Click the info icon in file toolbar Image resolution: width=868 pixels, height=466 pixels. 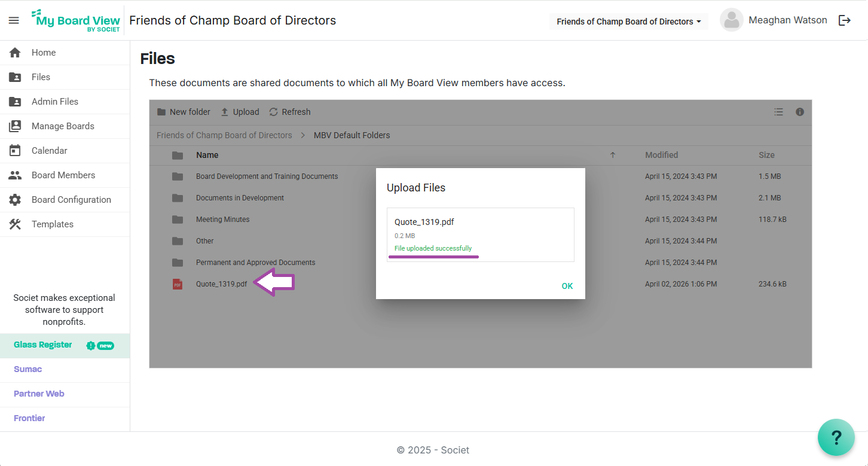800,112
